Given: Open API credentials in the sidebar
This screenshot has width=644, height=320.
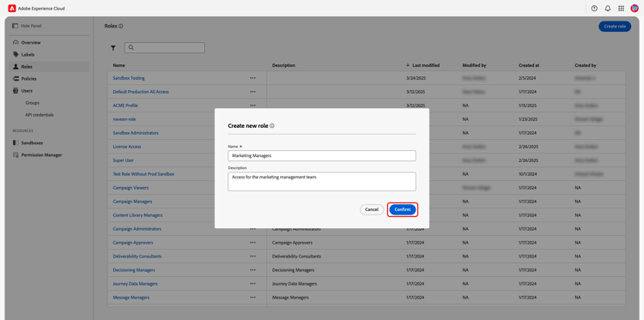Looking at the screenshot, I should (x=39, y=115).
